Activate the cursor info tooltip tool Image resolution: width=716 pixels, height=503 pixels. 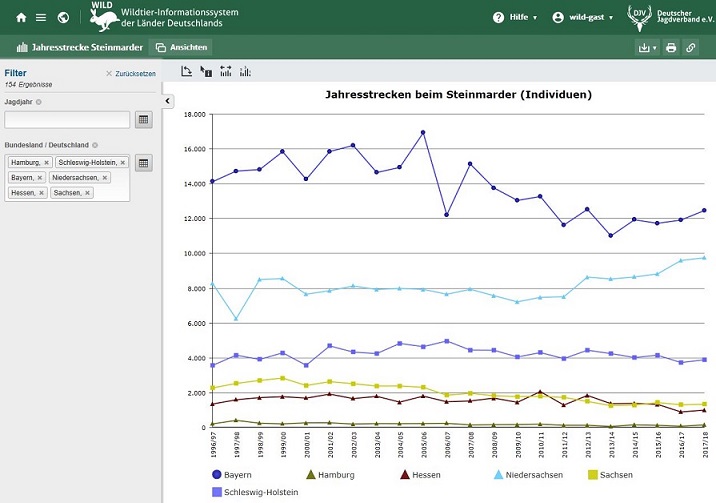coord(206,71)
